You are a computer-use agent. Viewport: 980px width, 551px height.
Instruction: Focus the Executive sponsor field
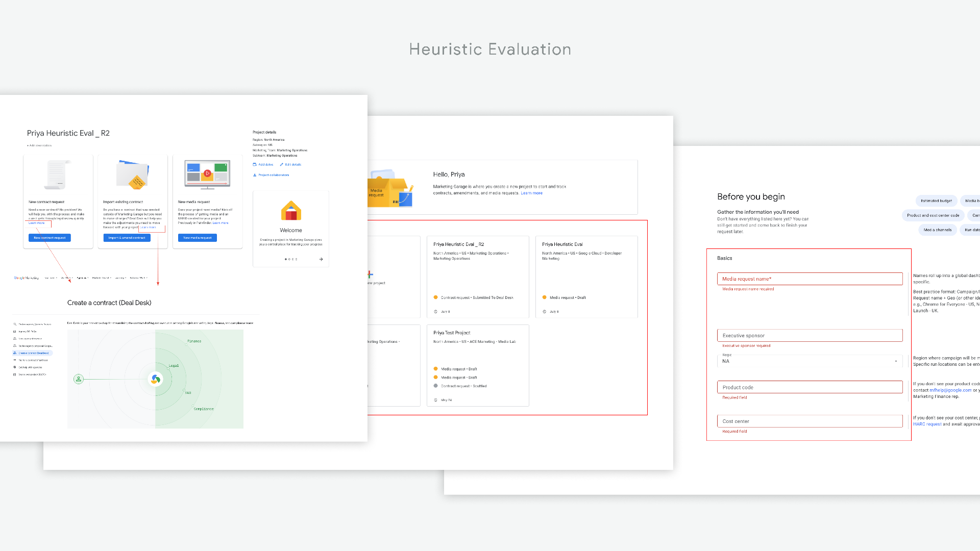(810, 335)
